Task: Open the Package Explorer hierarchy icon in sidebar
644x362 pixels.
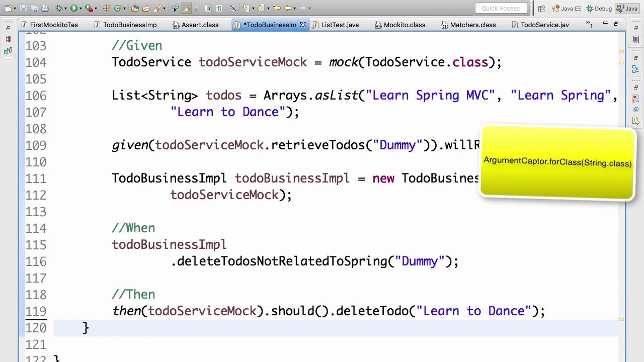Action: 8,39
